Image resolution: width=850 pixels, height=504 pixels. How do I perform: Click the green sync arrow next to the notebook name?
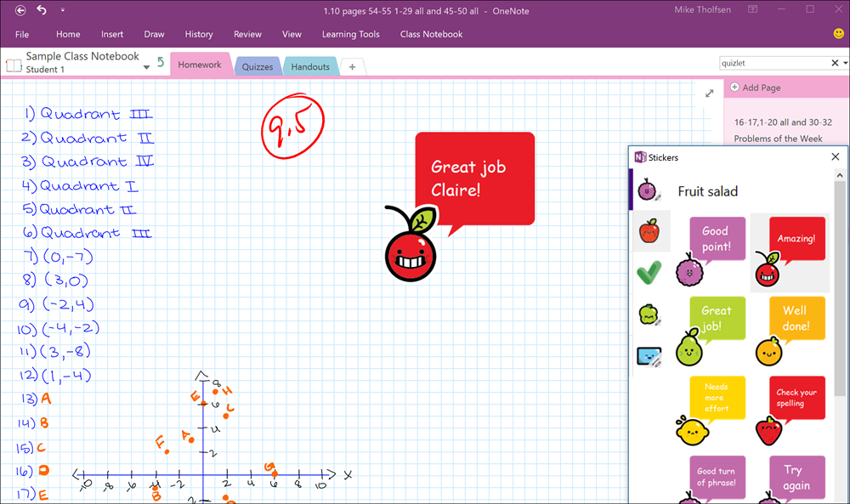click(161, 60)
